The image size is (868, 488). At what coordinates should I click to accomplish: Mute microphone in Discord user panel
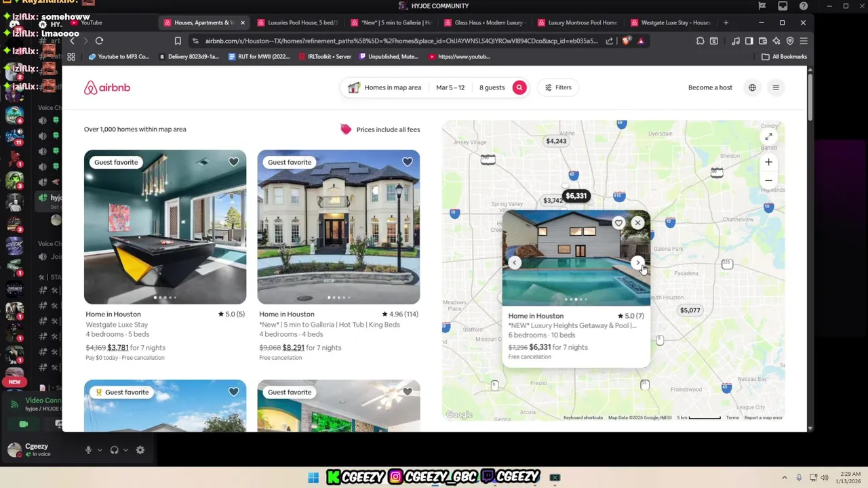pyautogui.click(x=88, y=450)
